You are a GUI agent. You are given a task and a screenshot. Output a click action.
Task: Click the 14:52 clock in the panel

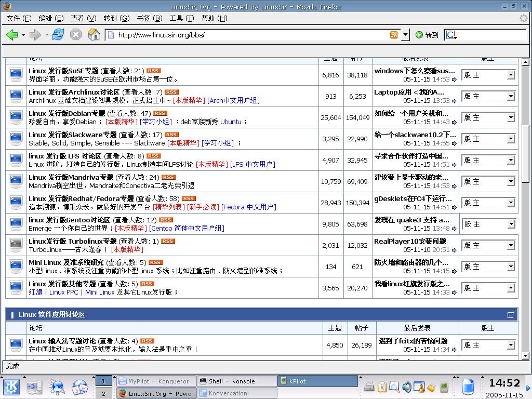point(504,383)
